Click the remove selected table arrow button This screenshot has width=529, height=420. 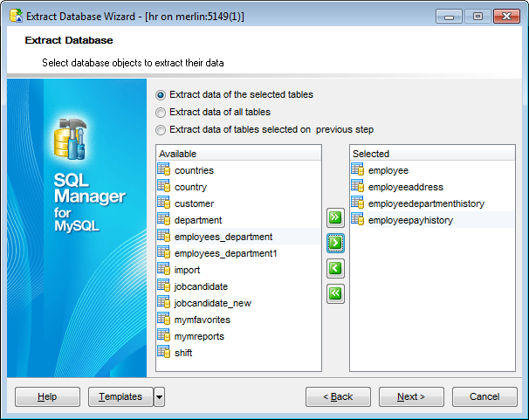point(335,269)
